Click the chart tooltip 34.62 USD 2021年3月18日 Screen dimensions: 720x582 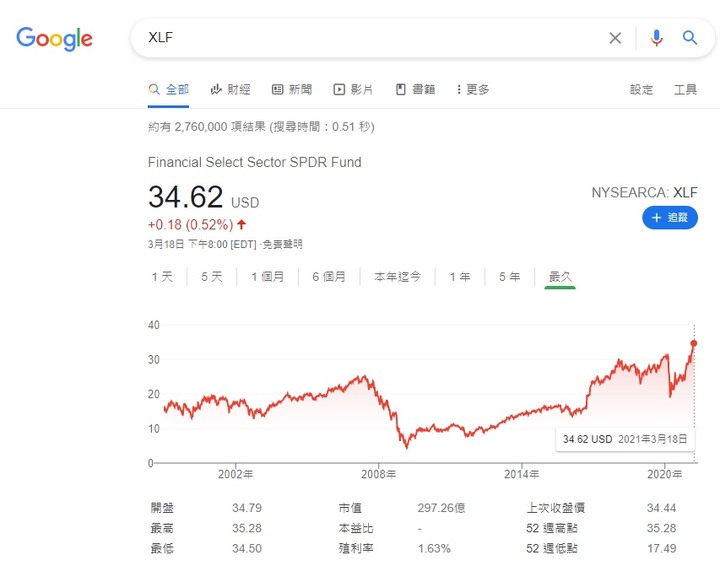[625, 439]
